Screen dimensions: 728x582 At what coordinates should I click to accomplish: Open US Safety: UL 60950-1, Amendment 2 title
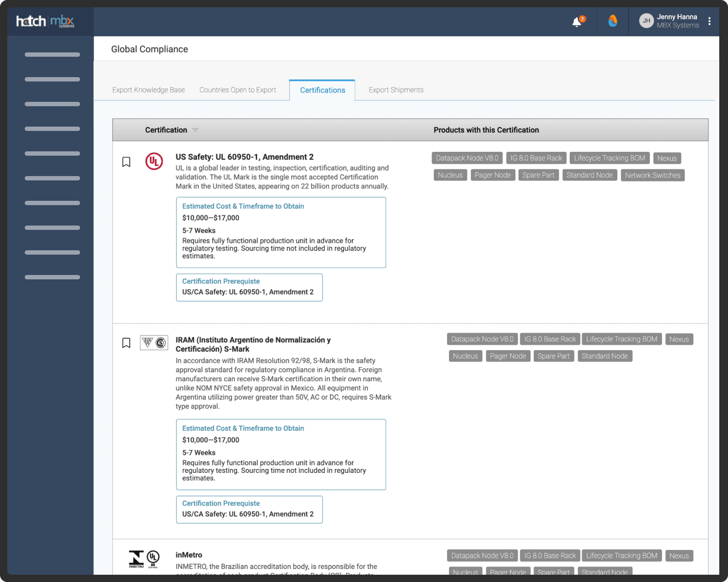click(x=245, y=157)
